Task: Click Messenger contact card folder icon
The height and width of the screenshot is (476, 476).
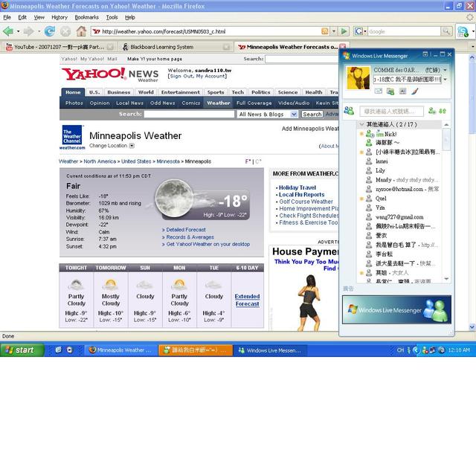Action: (x=390, y=91)
